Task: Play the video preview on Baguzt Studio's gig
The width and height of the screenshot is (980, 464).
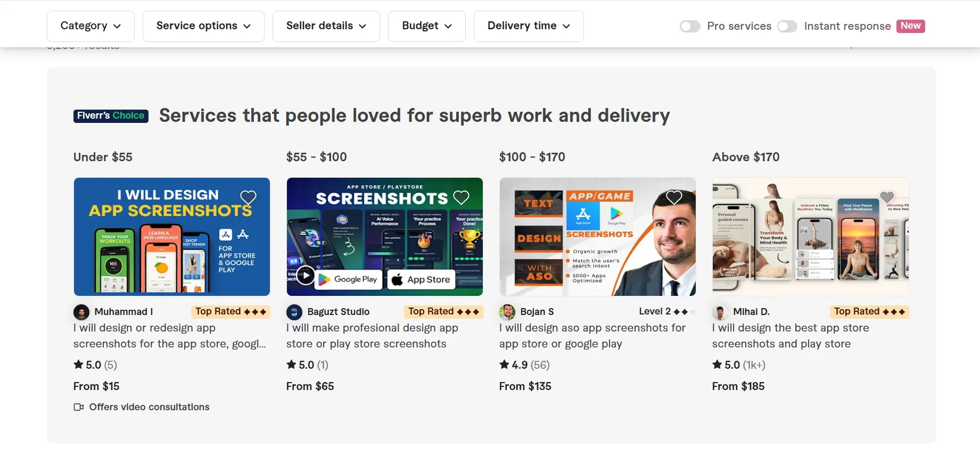Action: point(305,275)
